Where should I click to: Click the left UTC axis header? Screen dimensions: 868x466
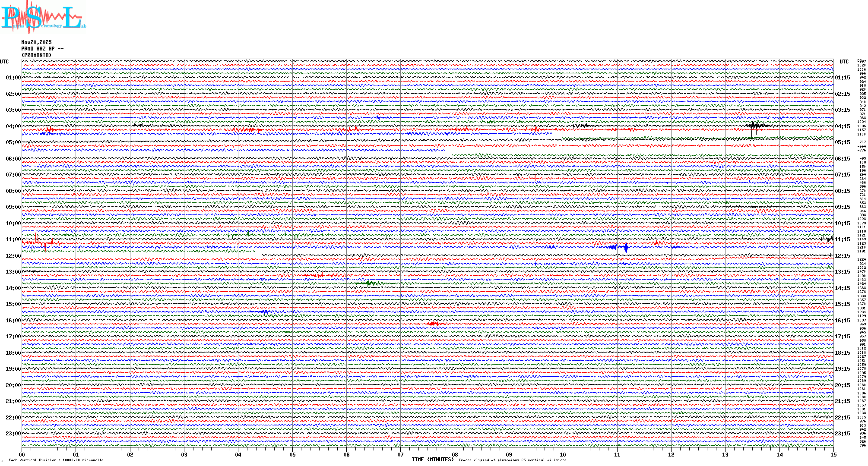(4, 62)
